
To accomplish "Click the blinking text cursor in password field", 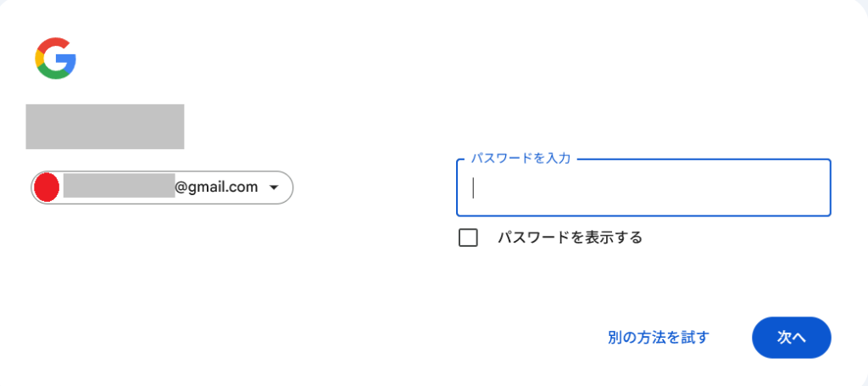I will (x=474, y=187).
